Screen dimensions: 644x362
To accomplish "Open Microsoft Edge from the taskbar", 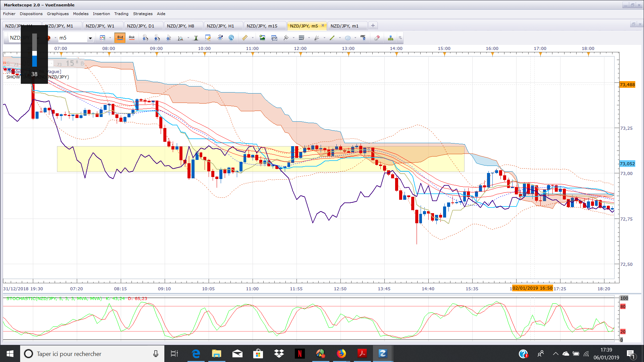I will click(196, 354).
